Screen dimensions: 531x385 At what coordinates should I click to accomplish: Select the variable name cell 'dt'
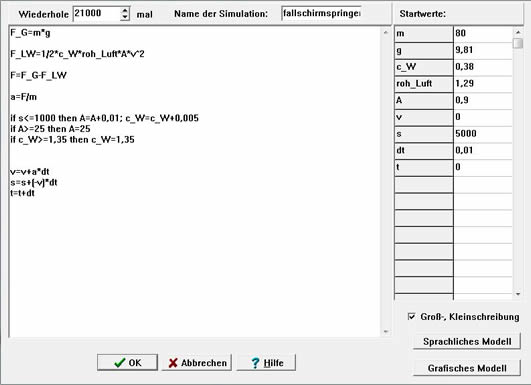coord(424,151)
